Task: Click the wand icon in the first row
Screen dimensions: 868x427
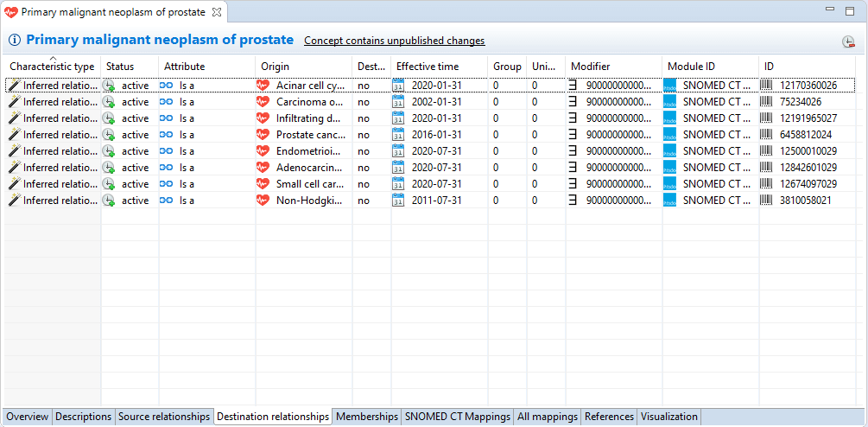Action: (x=14, y=86)
